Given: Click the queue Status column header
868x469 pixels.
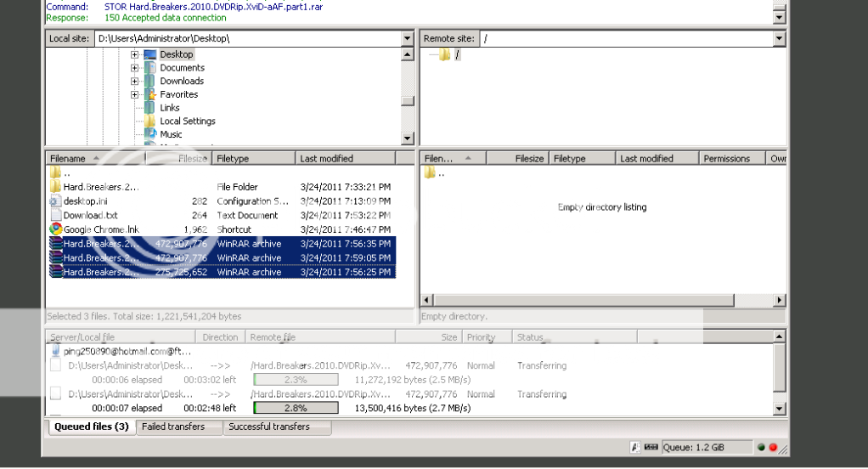Looking at the screenshot, I should point(575,337).
